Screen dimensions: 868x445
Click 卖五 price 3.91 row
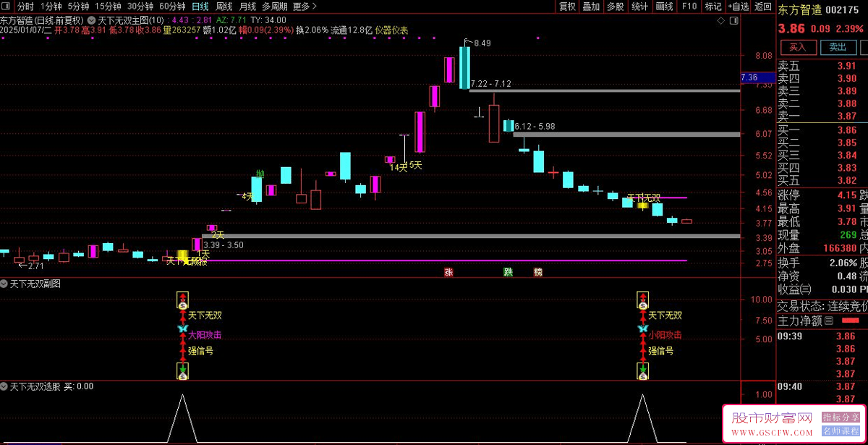(x=822, y=66)
